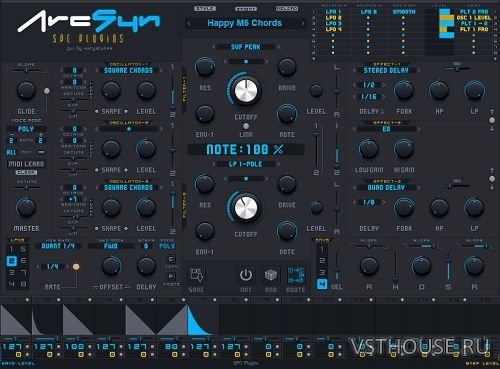The height and width of the screenshot is (369, 500).
Task: Select Smooth modifier in mod matrix
Action: pyautogui.click(x=404, y=12)
